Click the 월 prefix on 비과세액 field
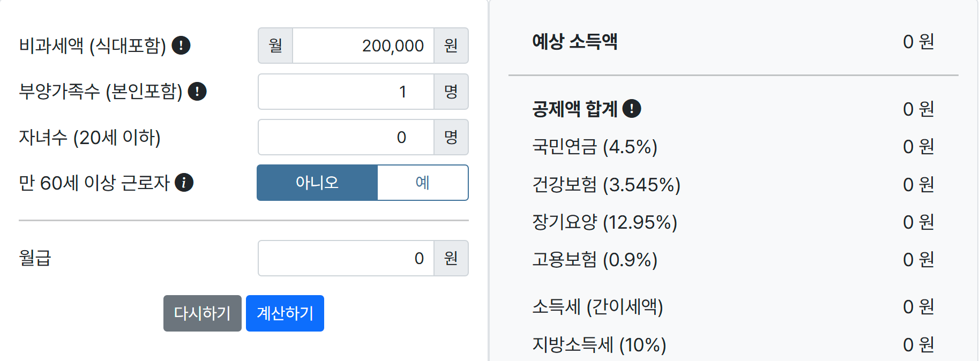The image size is (980, 361). tap(275, 46)
